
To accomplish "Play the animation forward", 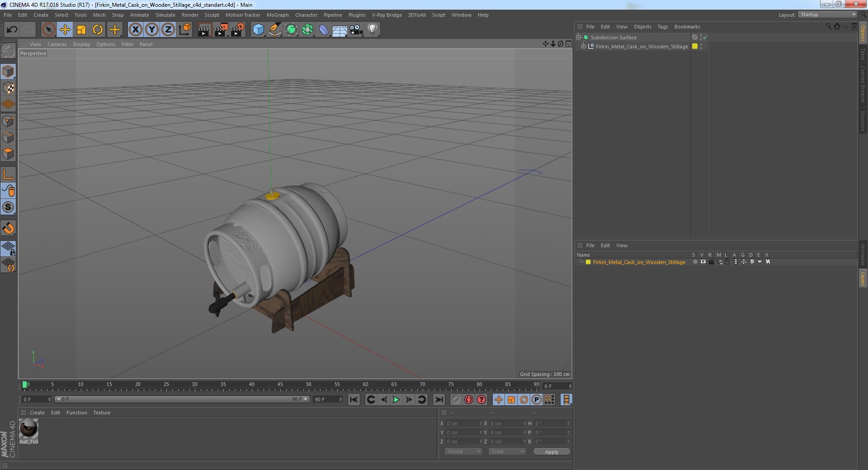I will 396,399.
